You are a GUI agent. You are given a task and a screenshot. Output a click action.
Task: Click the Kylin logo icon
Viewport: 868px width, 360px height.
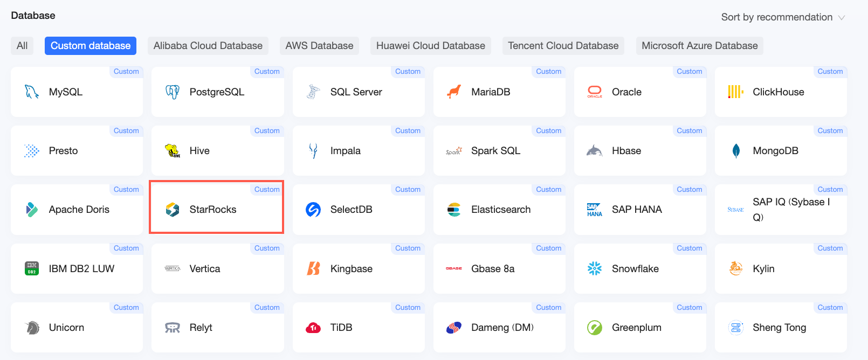pos(735,268)
